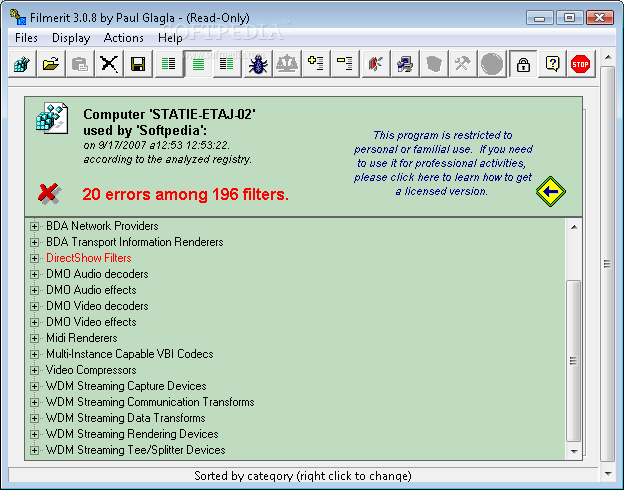Viewport: 624px width, 490px height.
Task: Click the gray circle toolbar icon
Action: (x=492, y=64)
